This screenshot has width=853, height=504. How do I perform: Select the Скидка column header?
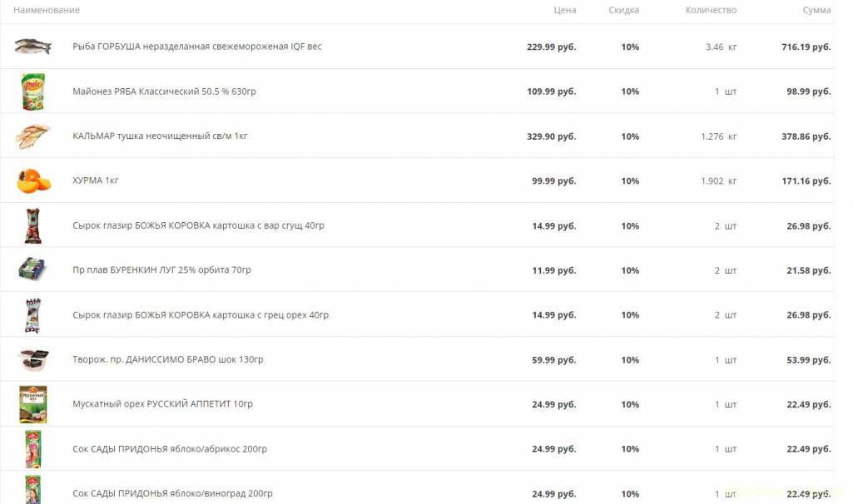point(623,10)
